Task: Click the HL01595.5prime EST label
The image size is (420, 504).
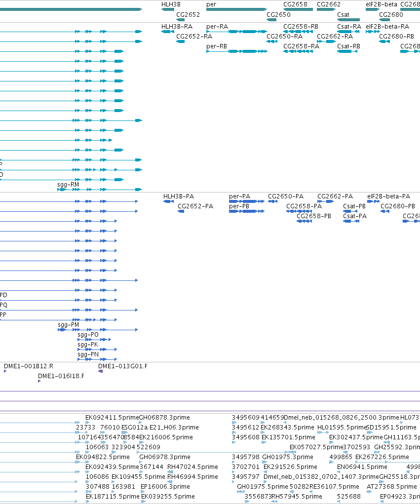Action: [x=342, y=427]
